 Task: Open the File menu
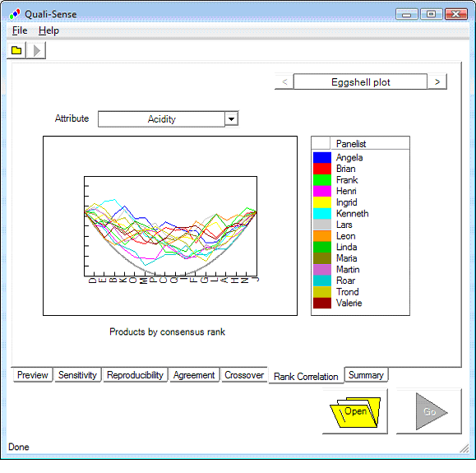(20, 30)
